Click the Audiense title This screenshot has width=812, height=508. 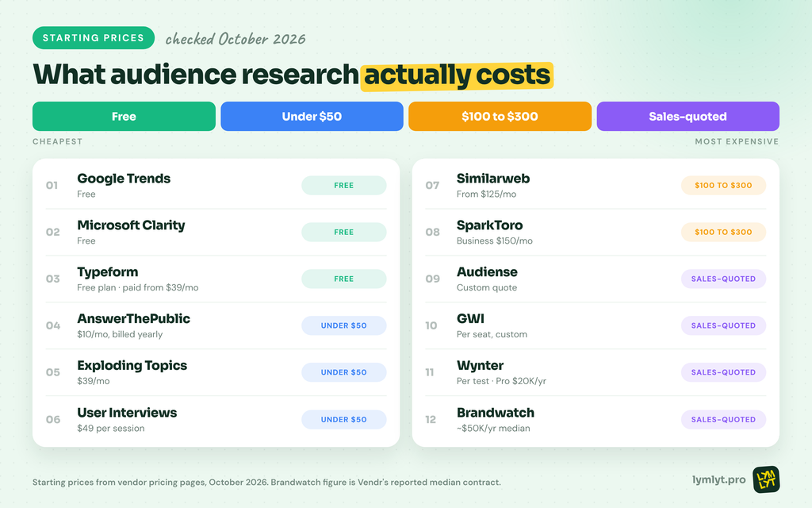tap(487, 271)
